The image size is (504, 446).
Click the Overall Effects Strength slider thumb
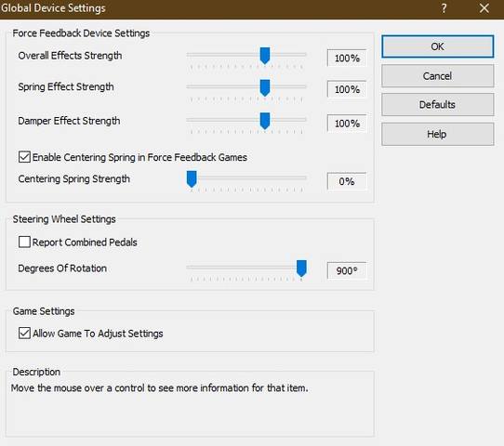[x=265, y=56]
